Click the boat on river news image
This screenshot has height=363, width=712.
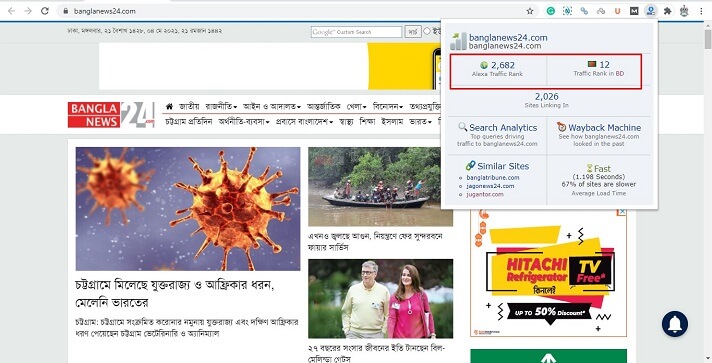381,187
